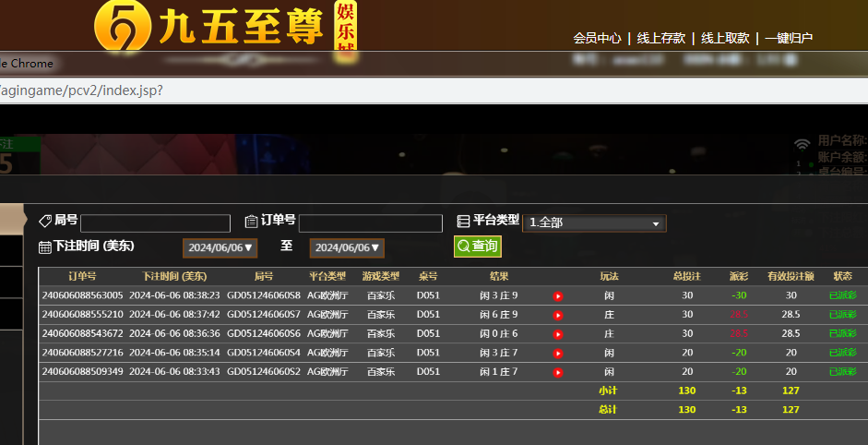Screen dimensions: 868x445
Task: Click the 一键归户 link
Action: click(789, 38)
